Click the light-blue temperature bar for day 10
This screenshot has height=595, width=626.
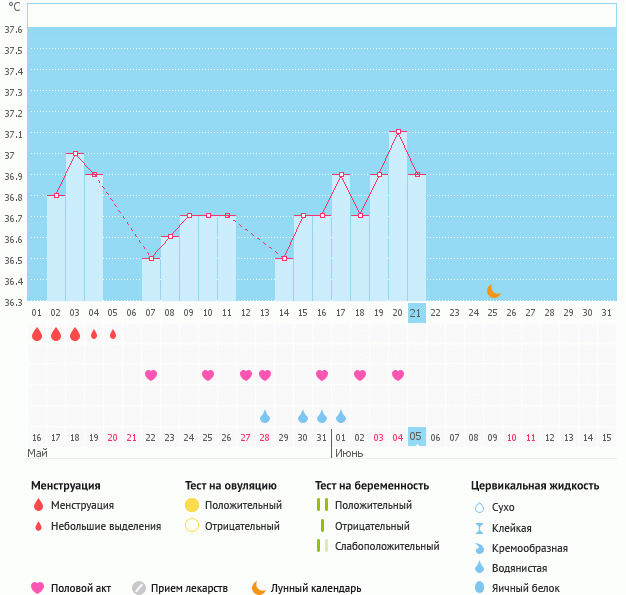pos(208,258)
